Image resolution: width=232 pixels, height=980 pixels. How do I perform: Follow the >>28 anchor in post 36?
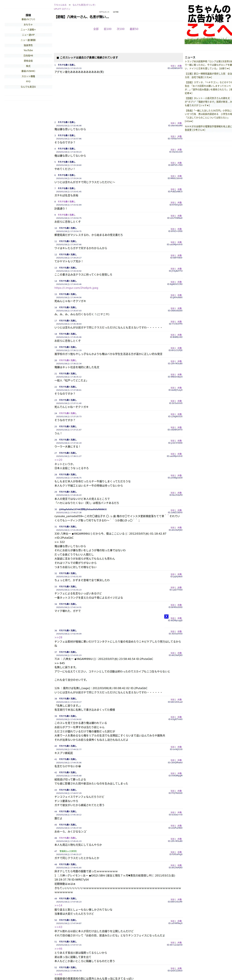58,637
